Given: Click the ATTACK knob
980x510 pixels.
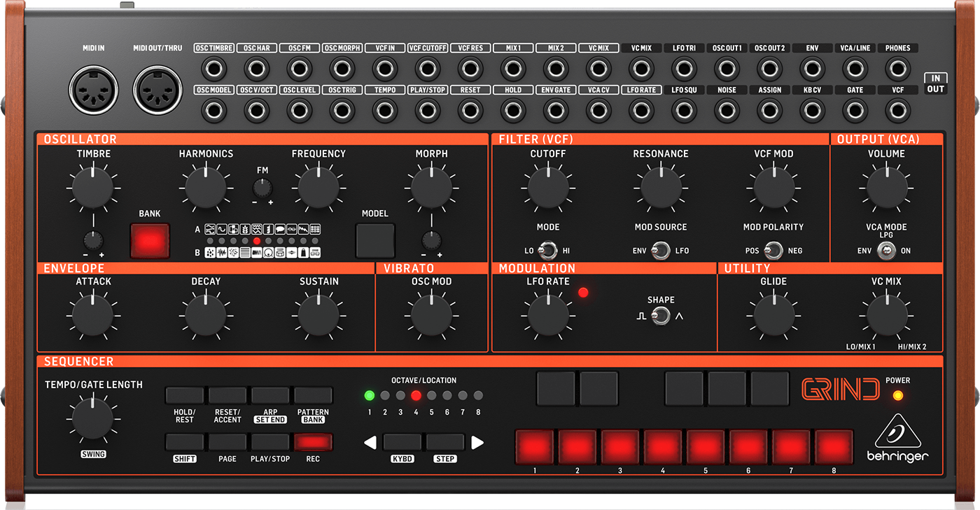Looking at the screenshot, I should [92, 315].
